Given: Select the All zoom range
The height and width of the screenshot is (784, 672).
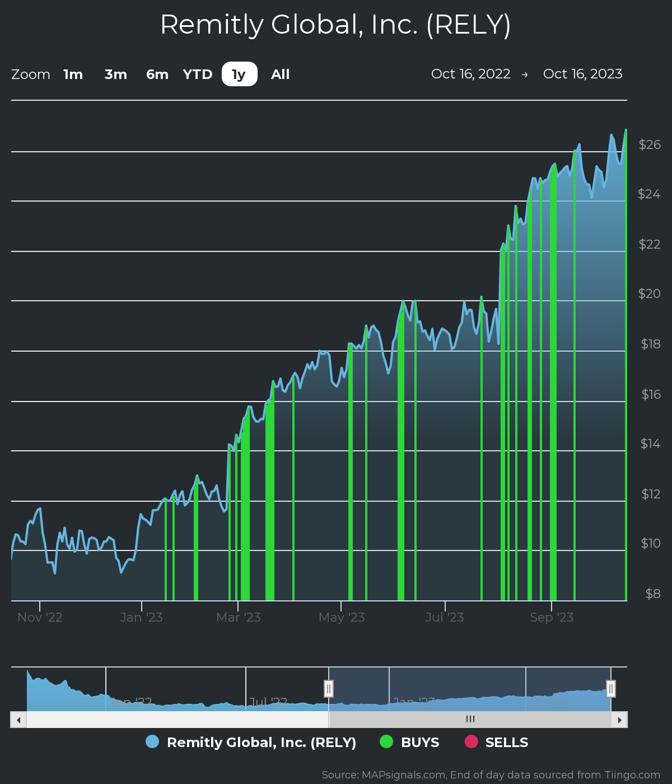Looking at the screenshot, I should pos(280,74).
